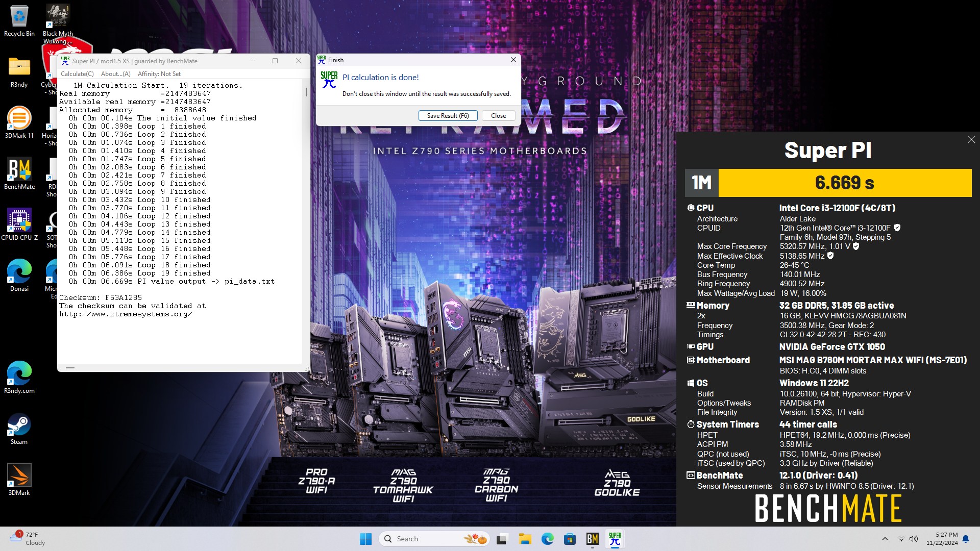Viewport: 980px width, 551px height.
Task: Click the Affinity: Not Set menu item
Action: click(159, 74)
